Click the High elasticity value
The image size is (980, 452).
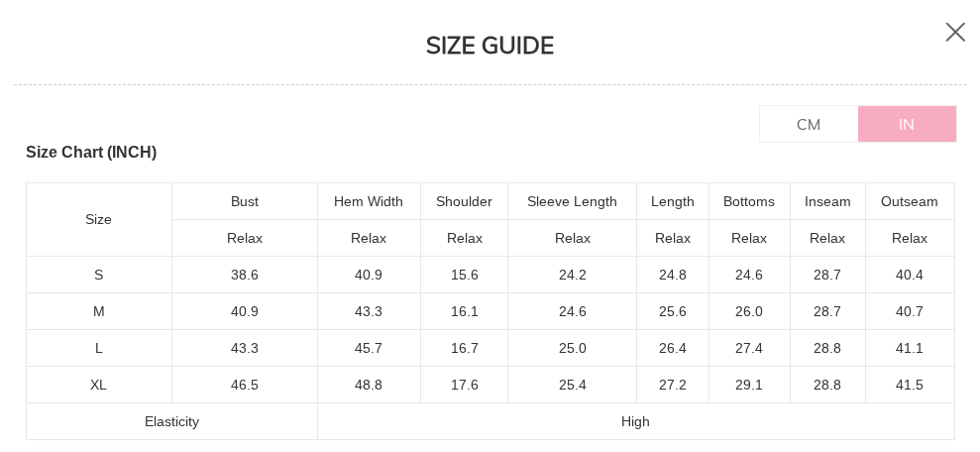click(x=635, y=421)
